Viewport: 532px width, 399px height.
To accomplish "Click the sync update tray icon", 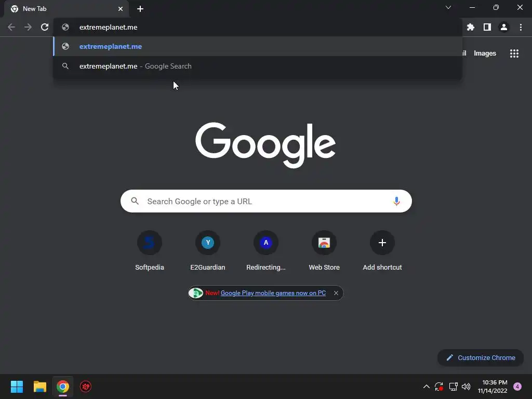I will tap(438, 387).
